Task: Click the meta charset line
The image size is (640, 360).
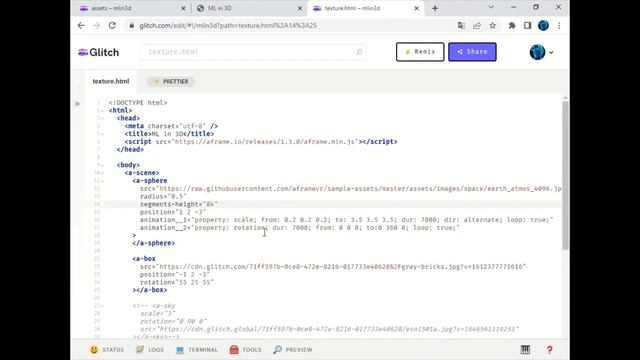Action: (x=171, y=126)
